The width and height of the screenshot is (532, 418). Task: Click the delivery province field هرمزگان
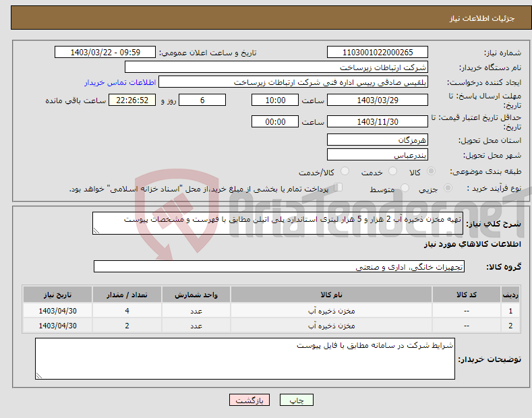click(x=378, y=140)
